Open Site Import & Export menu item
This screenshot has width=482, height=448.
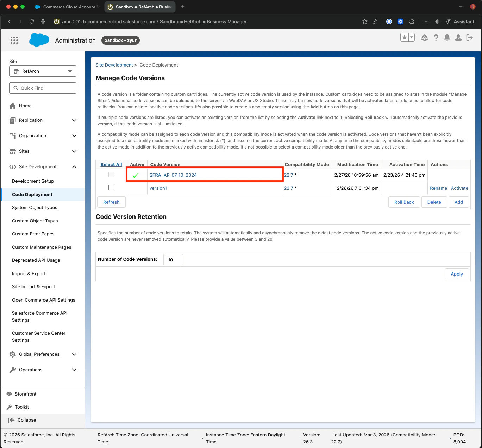[33, 287]
